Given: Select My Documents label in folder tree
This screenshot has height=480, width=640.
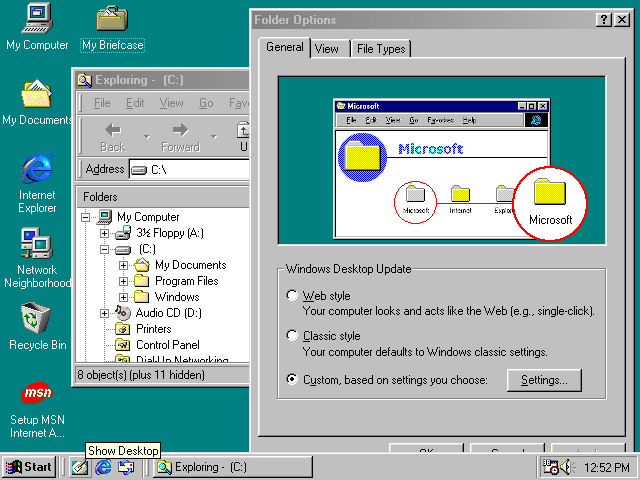Looking at the screenshot, I should click(x=191, y=265).
